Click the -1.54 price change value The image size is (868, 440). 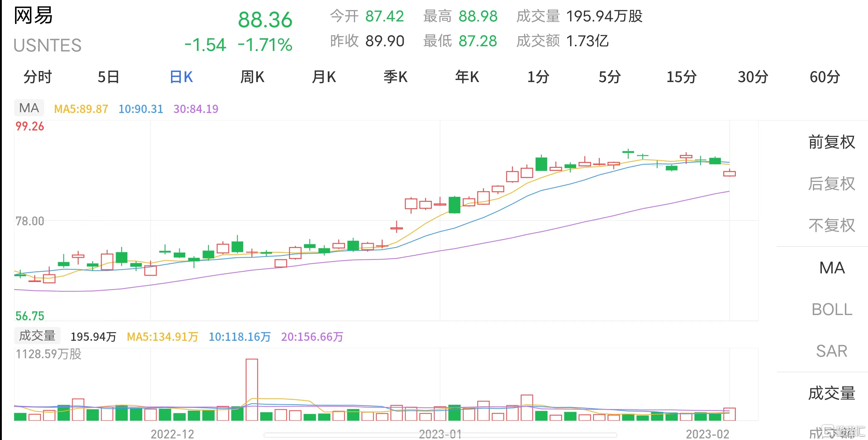coord(205,44)
